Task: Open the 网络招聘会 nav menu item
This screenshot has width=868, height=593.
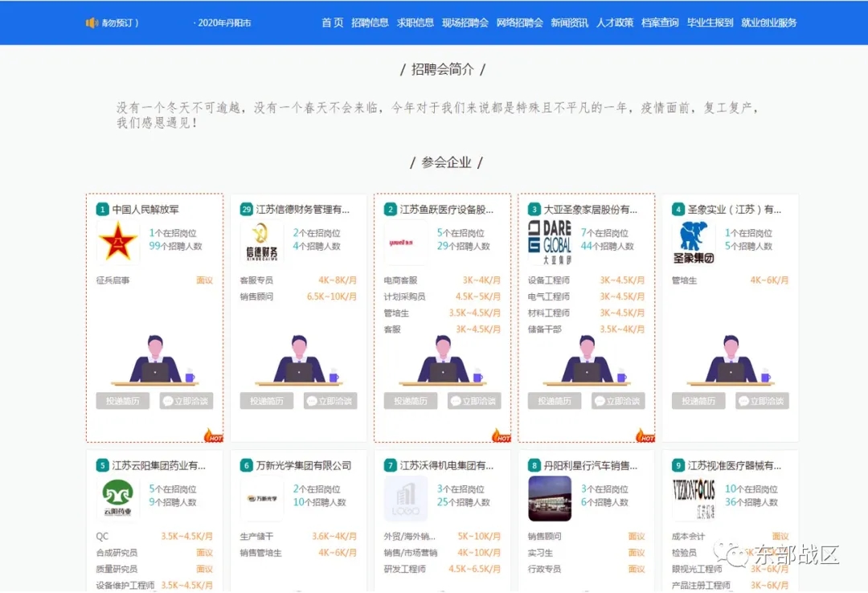Action: pyautogui.click(x=519, y=22)
